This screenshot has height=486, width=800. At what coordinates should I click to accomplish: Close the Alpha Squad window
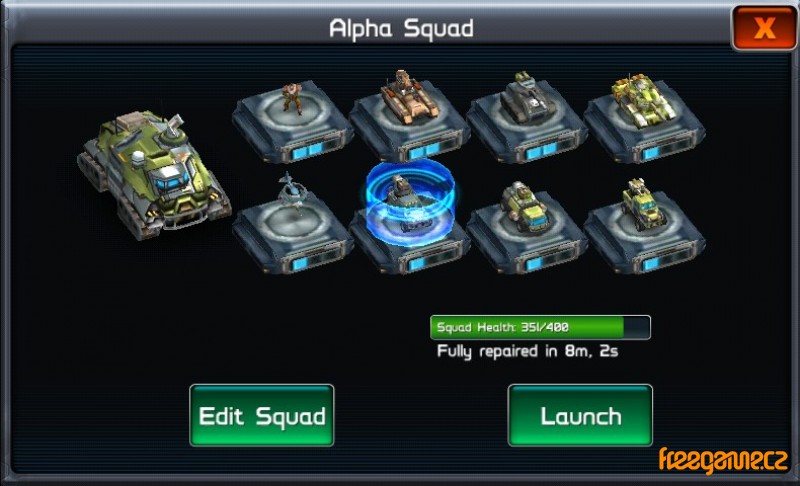[x=764, y=28]
